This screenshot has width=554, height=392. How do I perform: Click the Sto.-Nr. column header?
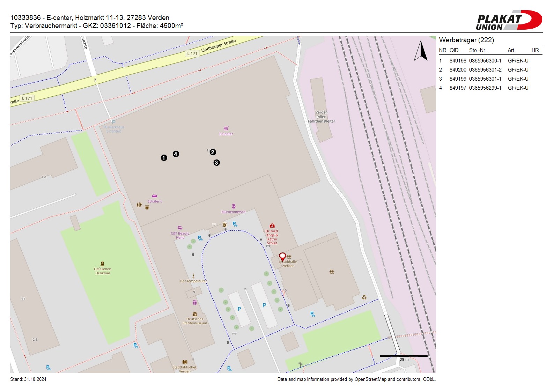pyautogui.click(x=478, y=50)
